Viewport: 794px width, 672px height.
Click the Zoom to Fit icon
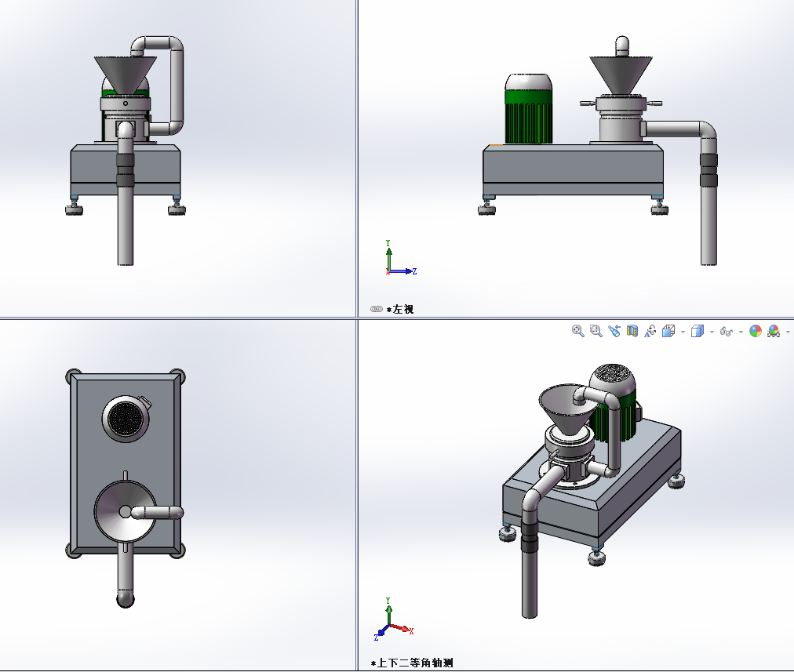(x=577, y=332)
